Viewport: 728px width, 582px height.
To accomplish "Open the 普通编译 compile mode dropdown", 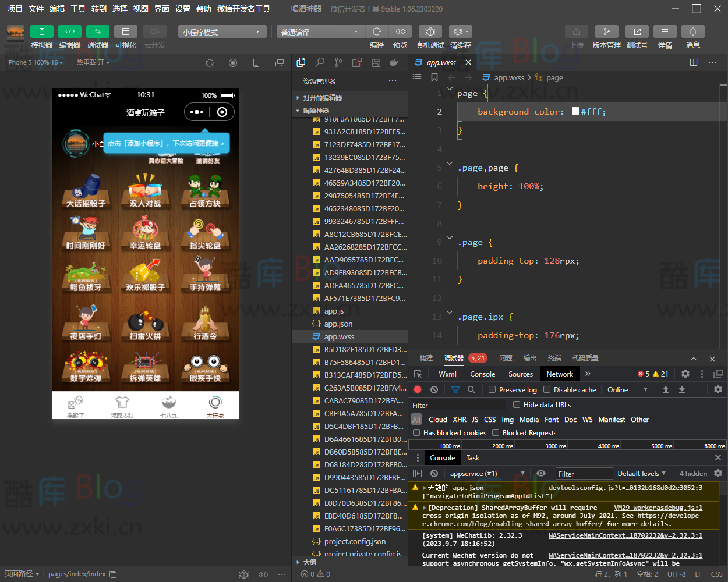I will click(319, 32).
